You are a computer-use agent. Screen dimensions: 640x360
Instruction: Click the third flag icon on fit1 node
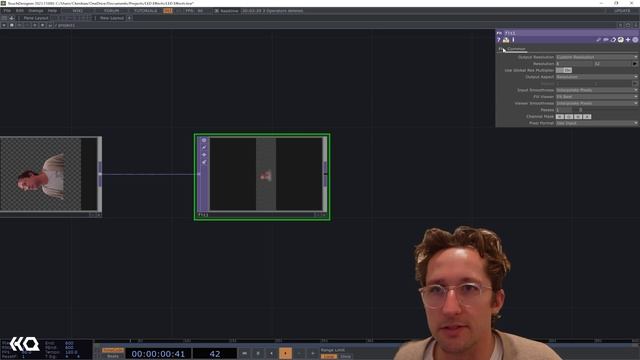204,155
